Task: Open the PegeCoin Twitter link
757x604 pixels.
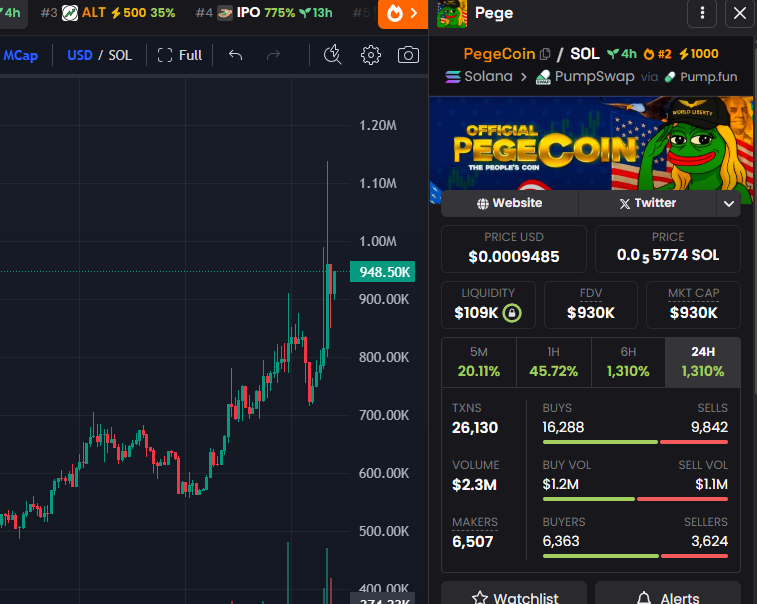Action: pyautogui.click(x=647, y=203)
